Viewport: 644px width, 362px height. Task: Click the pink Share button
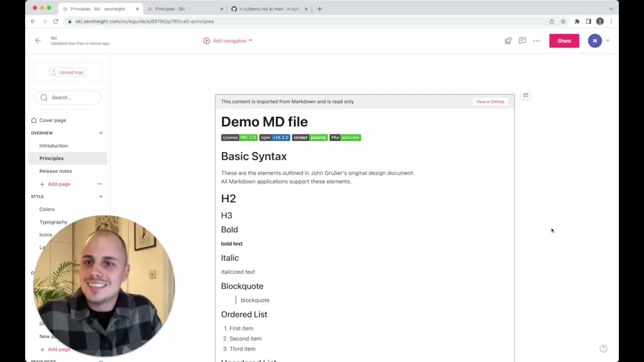click(x=564, y=41)
